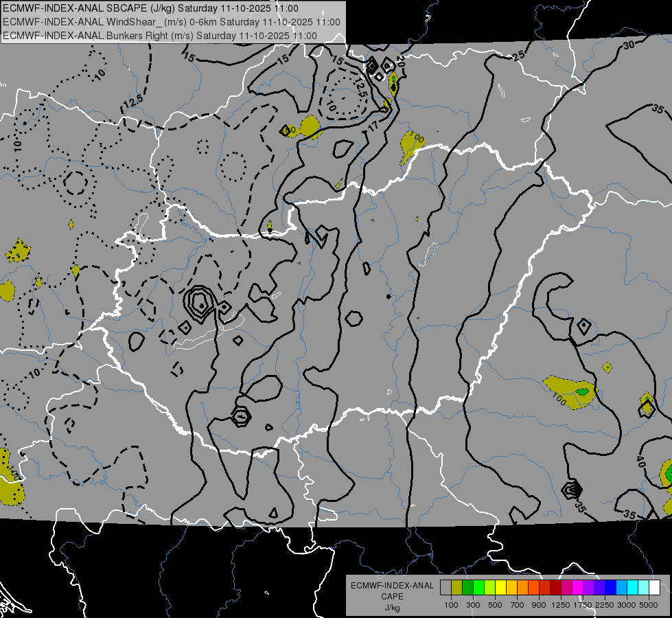
Task: Click the 1750 tick label in legend
Action: (583, 605)
